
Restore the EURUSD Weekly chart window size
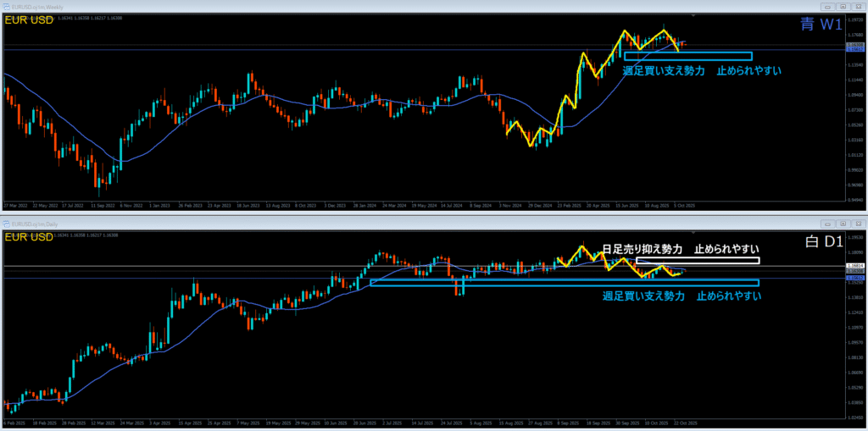[843, 7]
